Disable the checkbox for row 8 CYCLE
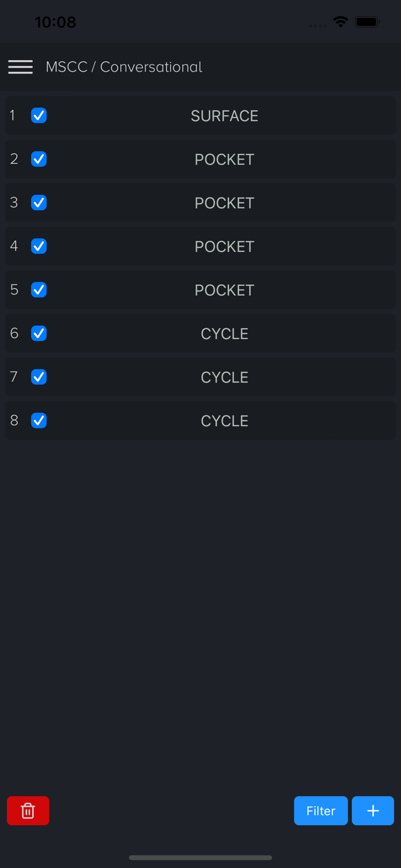This screenshot has height=868, width=401. (39, 421)
